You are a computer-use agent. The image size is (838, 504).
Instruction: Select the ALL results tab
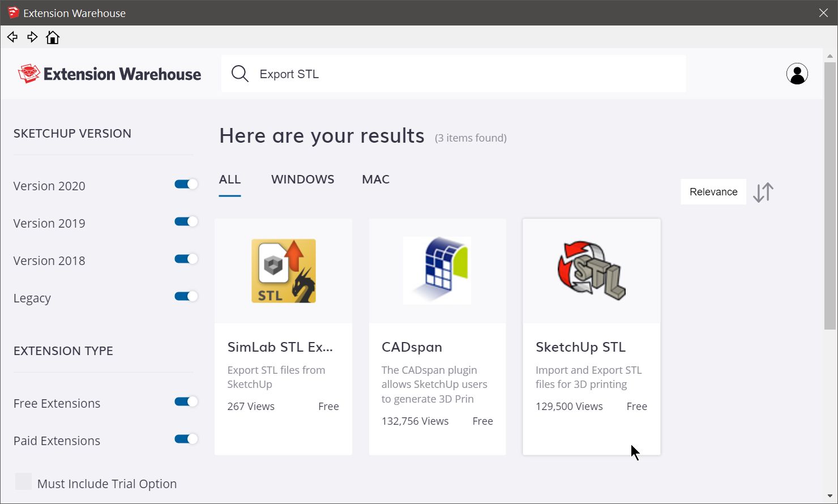[x=230, y=180]
